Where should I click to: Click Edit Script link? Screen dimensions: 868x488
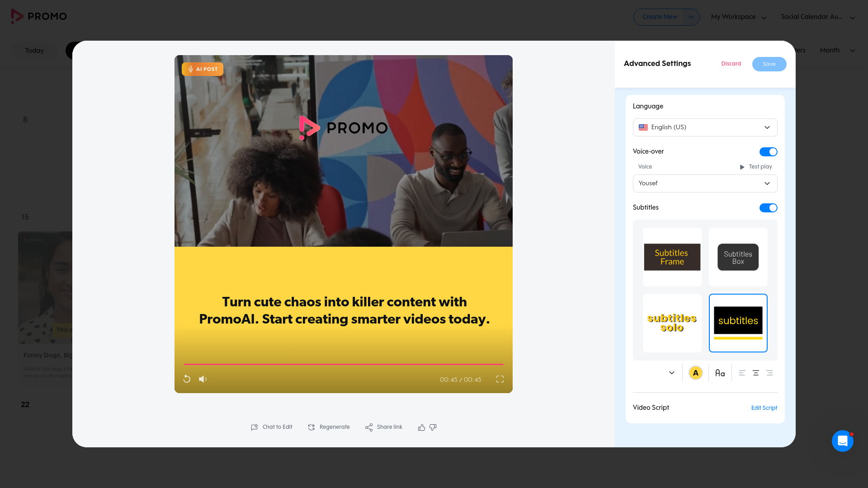(764, 408)
